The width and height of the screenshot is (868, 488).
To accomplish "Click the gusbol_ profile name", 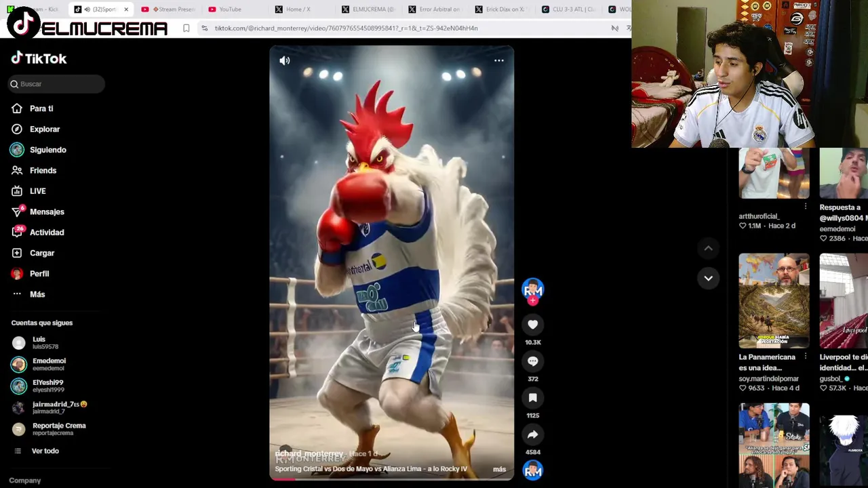I will click(x=831, y=378).
